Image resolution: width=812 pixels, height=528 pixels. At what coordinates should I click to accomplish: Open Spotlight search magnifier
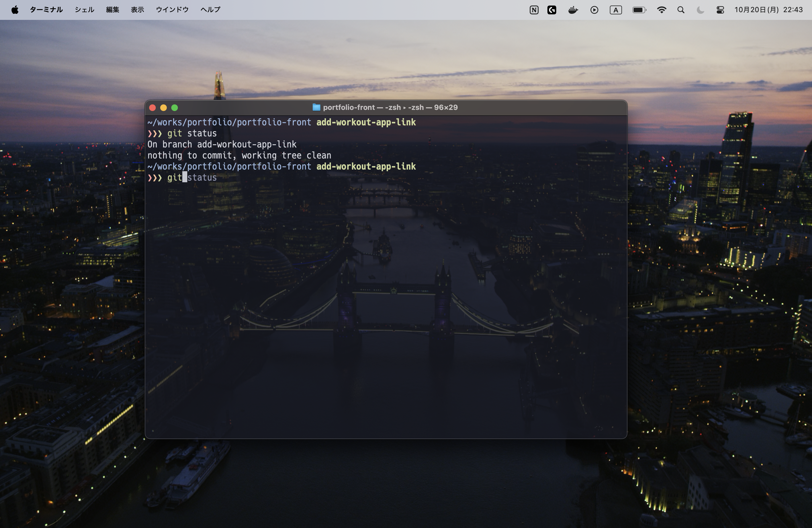681,10
